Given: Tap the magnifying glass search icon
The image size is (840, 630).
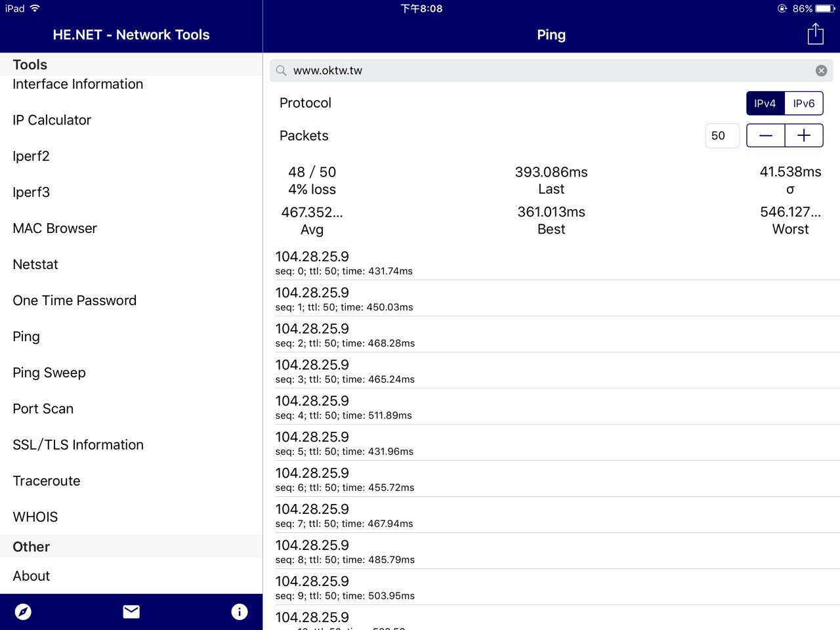Looking at the screenshot, I should 281,70.
